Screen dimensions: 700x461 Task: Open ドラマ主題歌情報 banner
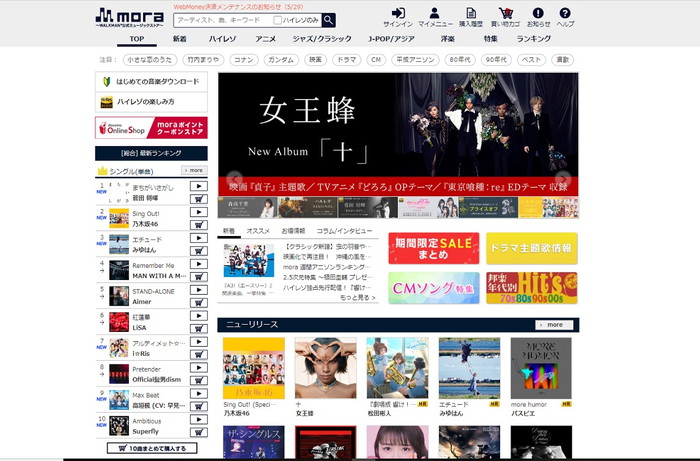(531, 249)
